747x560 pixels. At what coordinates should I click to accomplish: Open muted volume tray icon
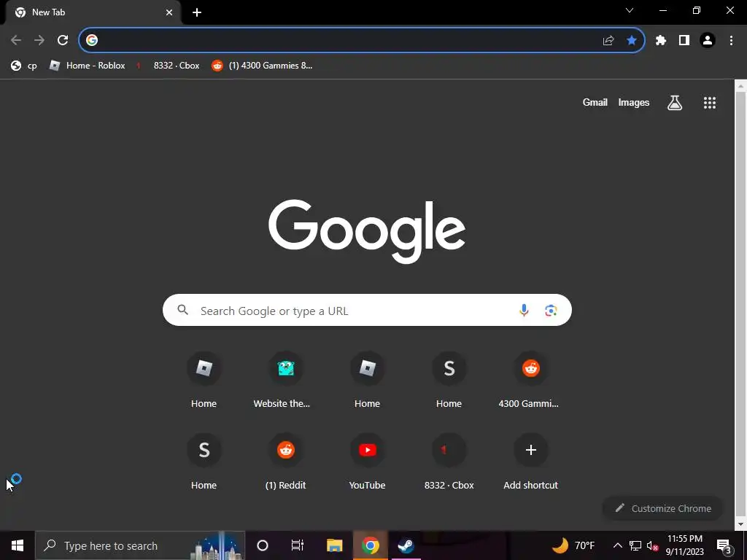click(x=652, y=545)
